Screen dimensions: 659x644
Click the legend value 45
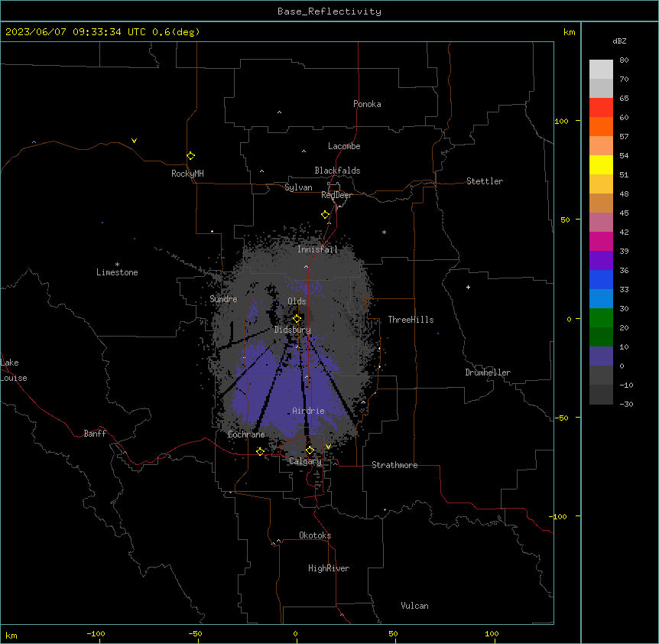pyautogui.click(x=624, y=213)
